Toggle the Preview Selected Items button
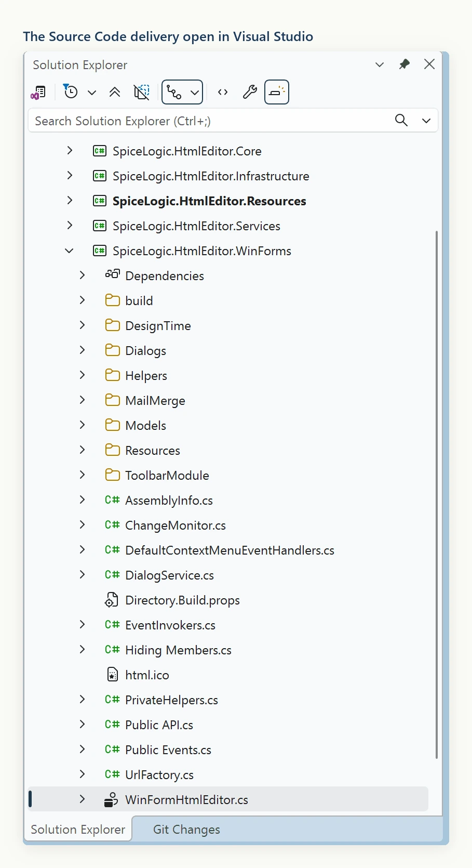472x868 pixels. (x=277, y=93)
